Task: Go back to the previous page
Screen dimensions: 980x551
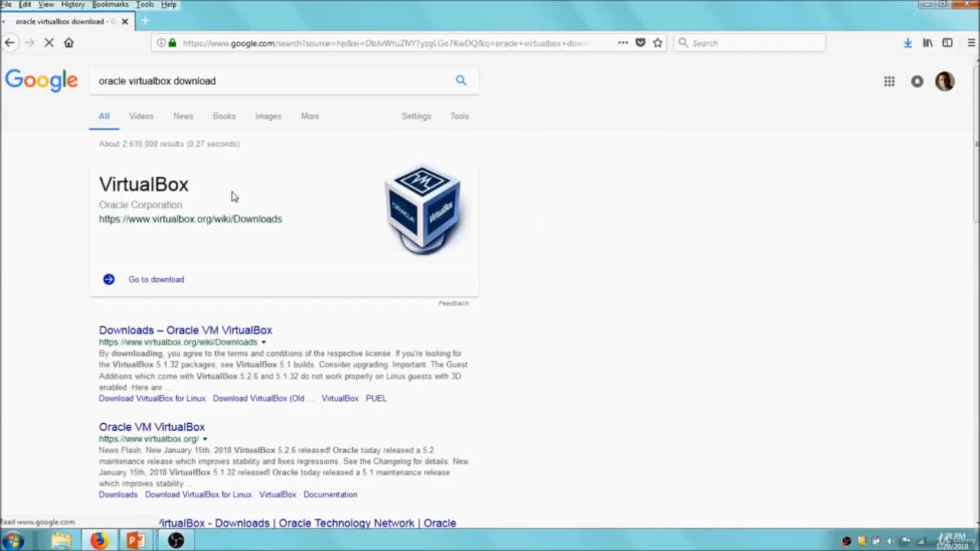Action: [9, 43]
